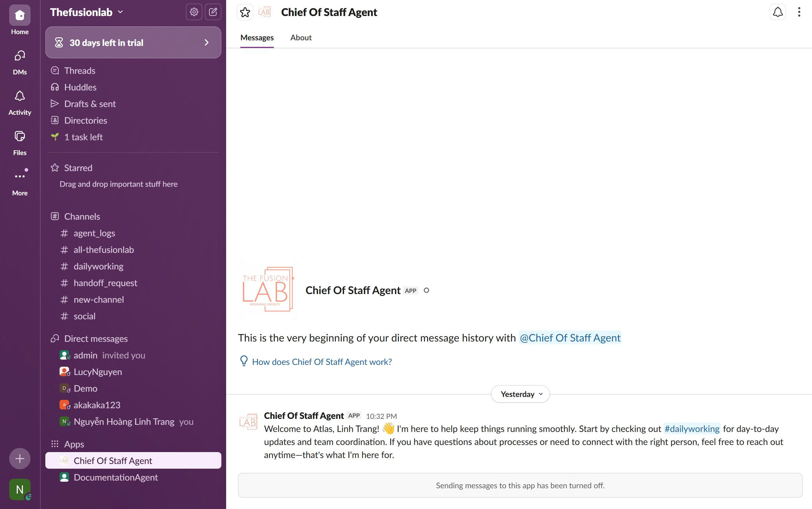Open the direct message with akakaka123

(x=133, y=405)
